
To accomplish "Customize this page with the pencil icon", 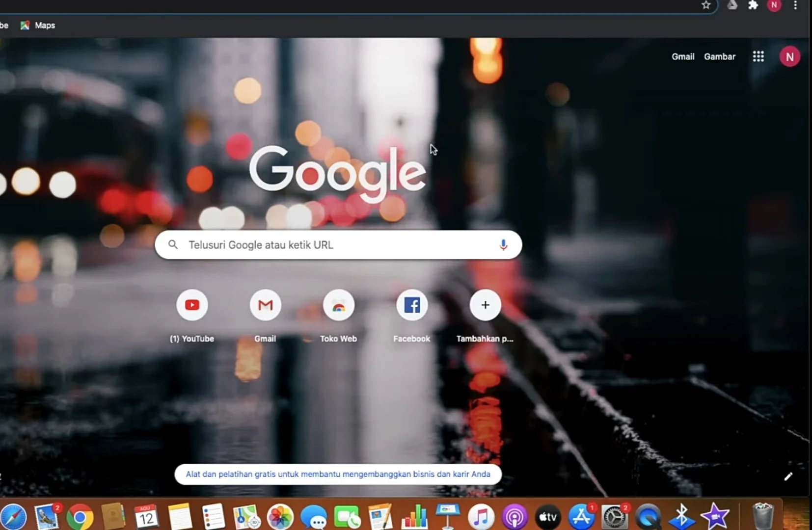I will click(x=788, y=477).
